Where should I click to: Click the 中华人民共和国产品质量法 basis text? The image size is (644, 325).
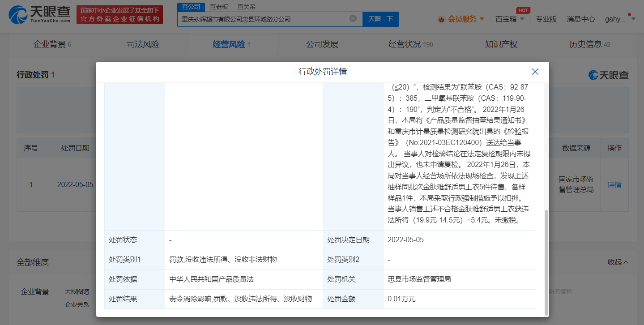pyautogui.click(x=211, y=279)
